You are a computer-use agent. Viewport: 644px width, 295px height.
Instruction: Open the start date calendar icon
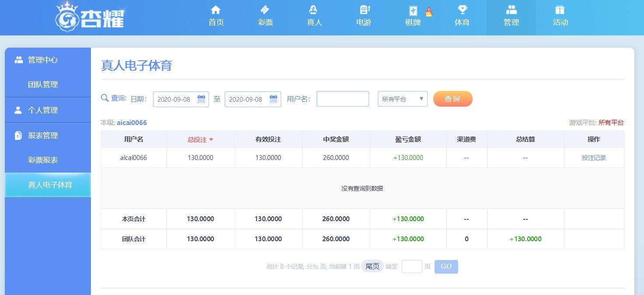[202, 99]
